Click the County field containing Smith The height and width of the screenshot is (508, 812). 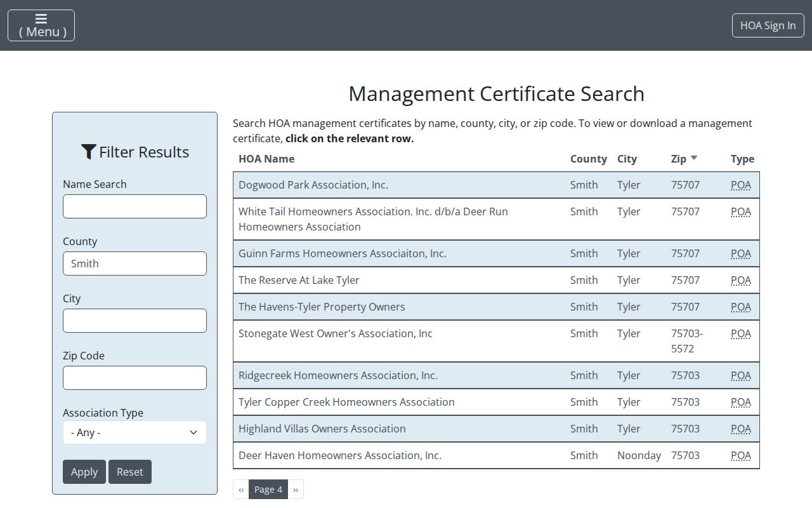coord(134,264)
